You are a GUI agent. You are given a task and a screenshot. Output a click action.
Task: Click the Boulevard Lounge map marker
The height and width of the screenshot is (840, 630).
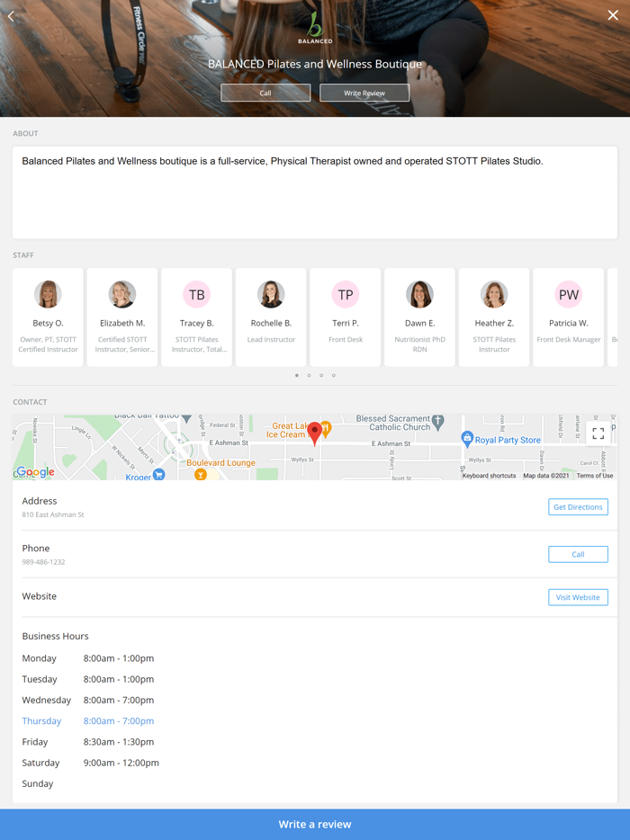200,475
